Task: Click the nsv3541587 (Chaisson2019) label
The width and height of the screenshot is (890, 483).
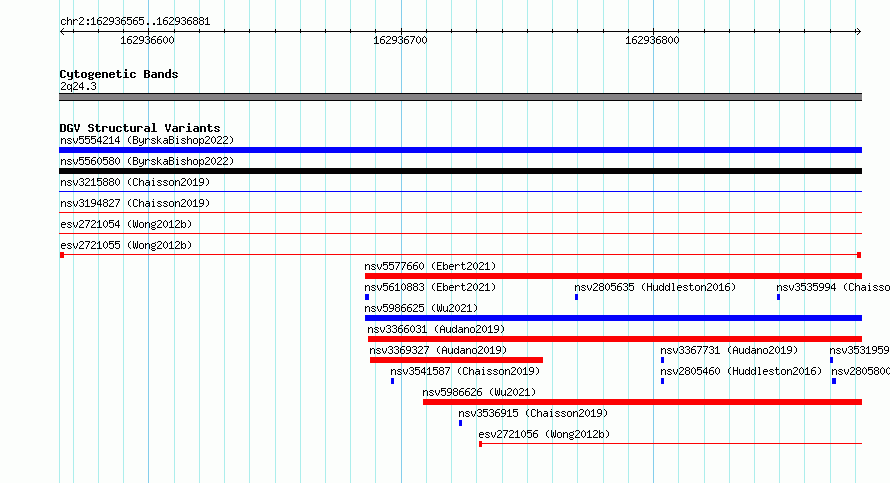Action: (x=465, y=371)
